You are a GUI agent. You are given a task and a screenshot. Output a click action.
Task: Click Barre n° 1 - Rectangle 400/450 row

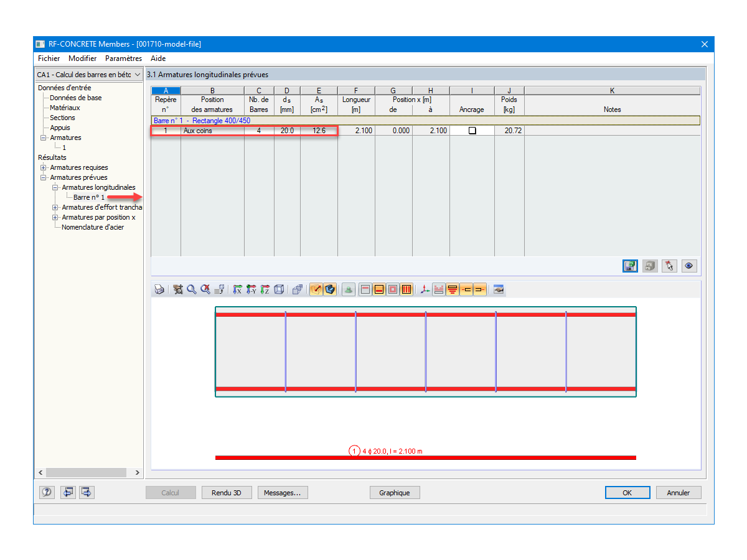[x=426, y=121]
